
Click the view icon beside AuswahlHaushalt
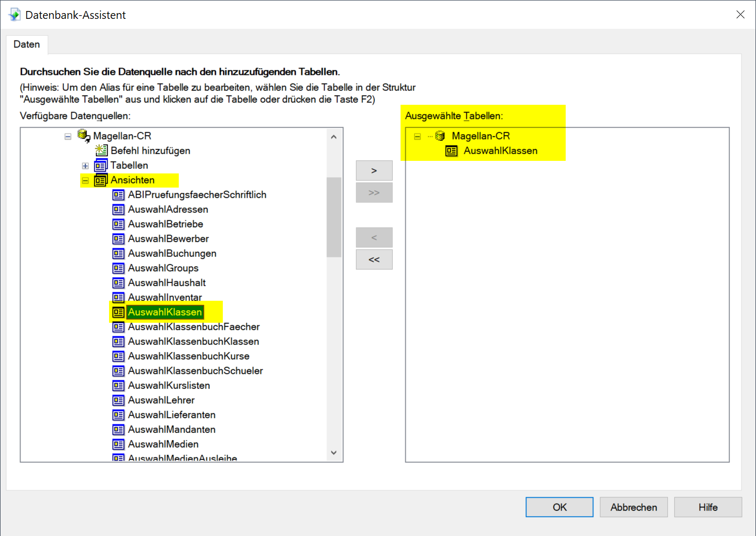118,283
